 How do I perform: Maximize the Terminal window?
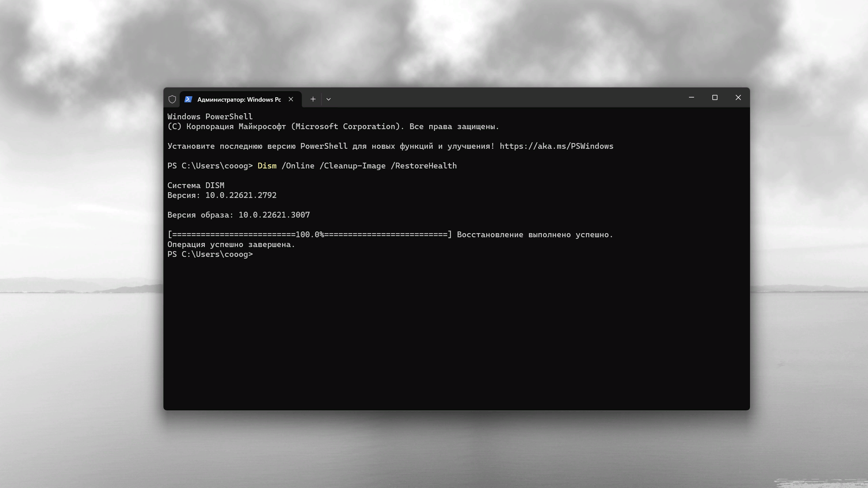click(715, 98)
